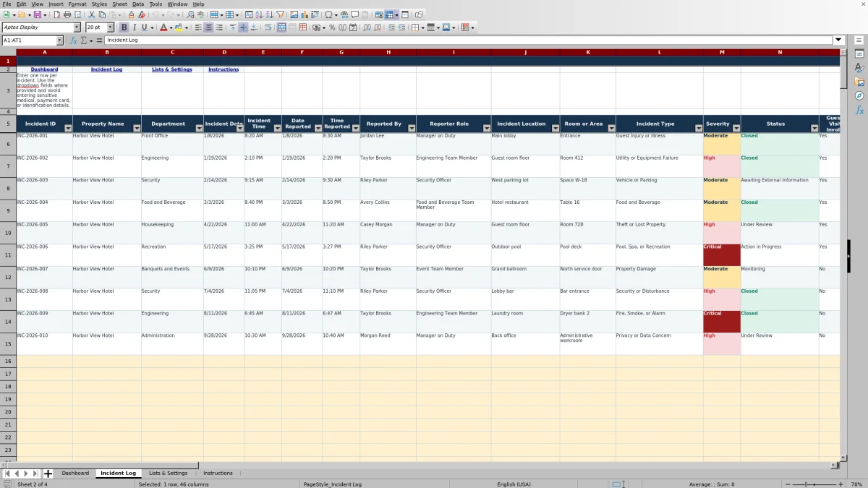The image size is (868, 488).
Task: Select column header M
Action: point(722,52)
